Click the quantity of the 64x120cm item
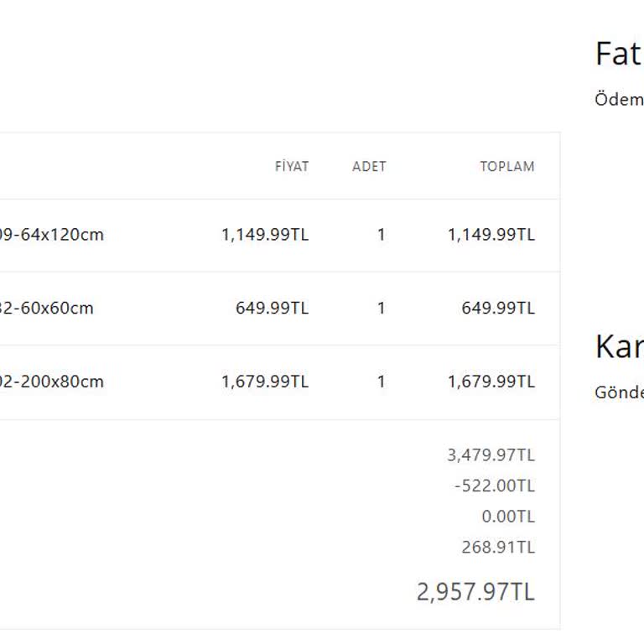 click(381, 235)
